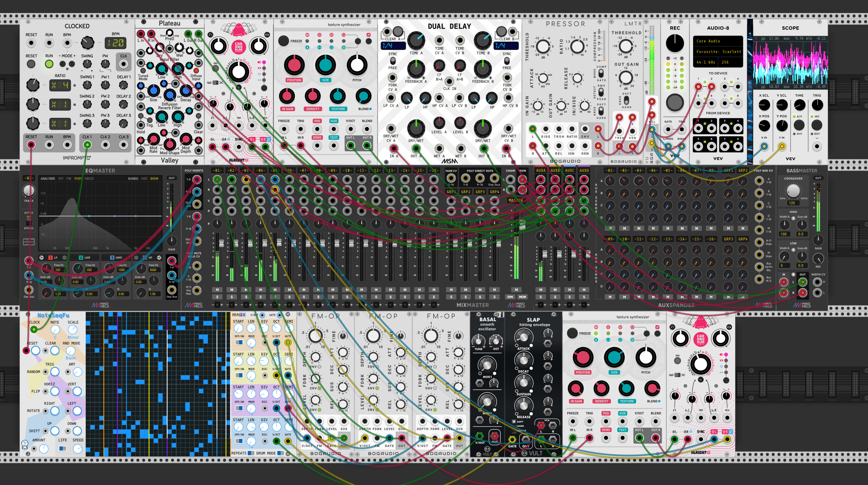Click the INT/EXT trigger button on Scope
The width and height of the screenshot is (868, 485).
tap(817, 125)
